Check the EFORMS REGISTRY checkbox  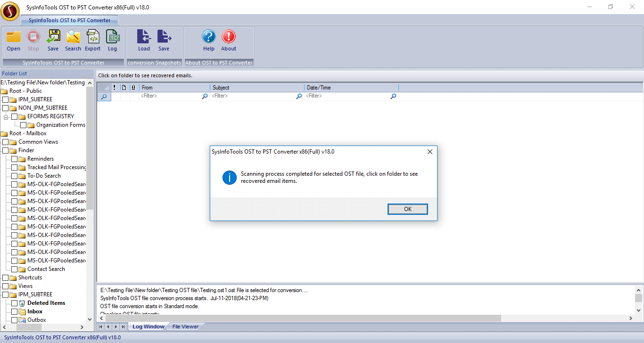point(14,116)
